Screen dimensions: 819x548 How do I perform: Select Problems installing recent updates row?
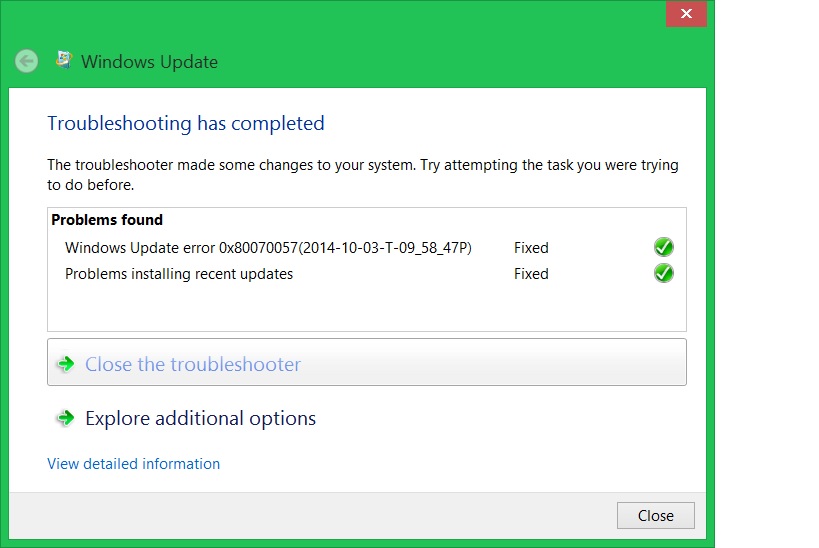coord(367,274)
